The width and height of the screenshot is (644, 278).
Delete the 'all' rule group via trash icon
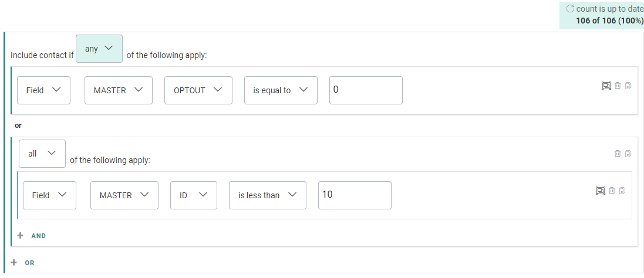click(x=618, y=154)
